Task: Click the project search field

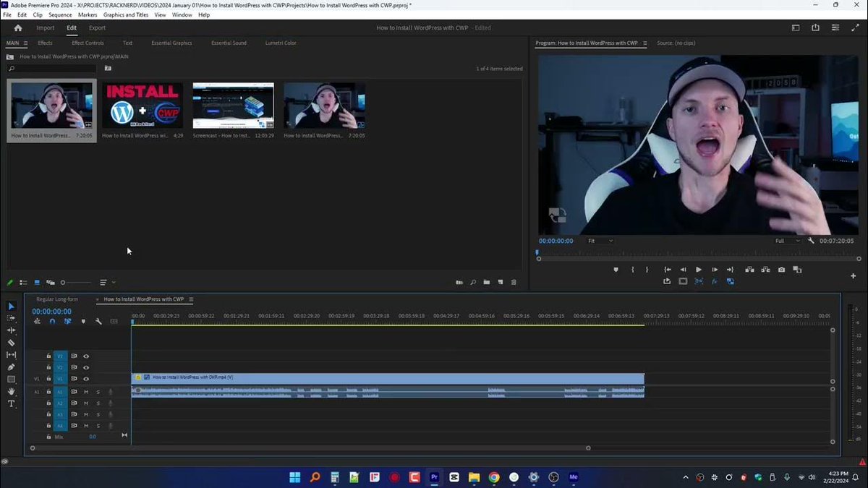Action: (x=51, y=69)
